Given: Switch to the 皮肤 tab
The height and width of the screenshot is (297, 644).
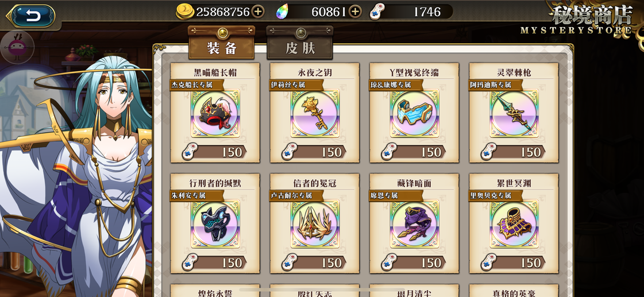Looking at the screenshot, I should click(x=300, y=43).
